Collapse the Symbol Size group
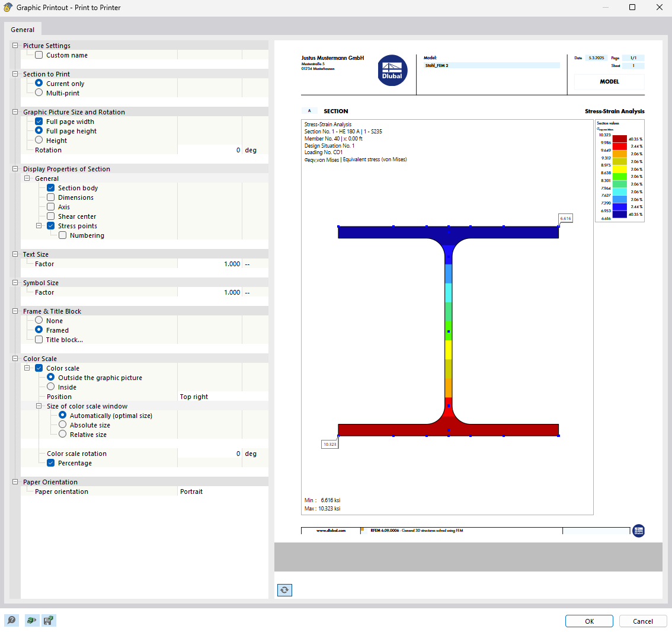This screenshot has height=632, width=672. click(x=15, y=283)
